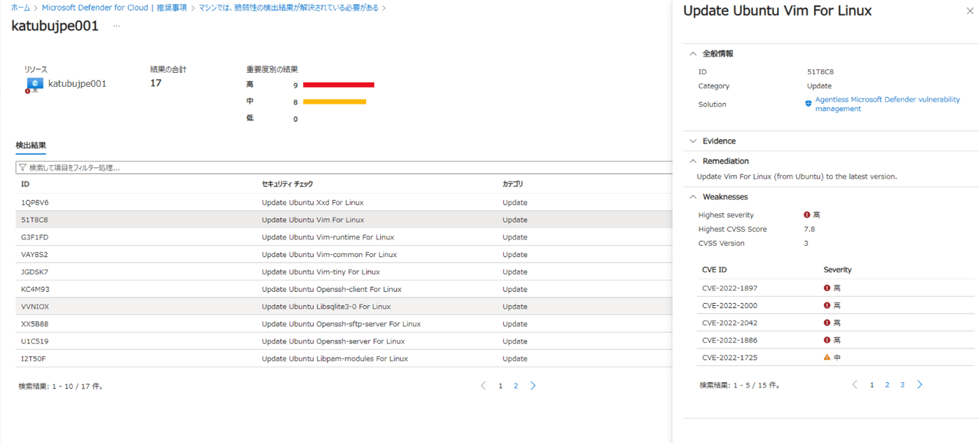Collapse the Weaknesses section

pyautogui.click(x=693, y=197)
